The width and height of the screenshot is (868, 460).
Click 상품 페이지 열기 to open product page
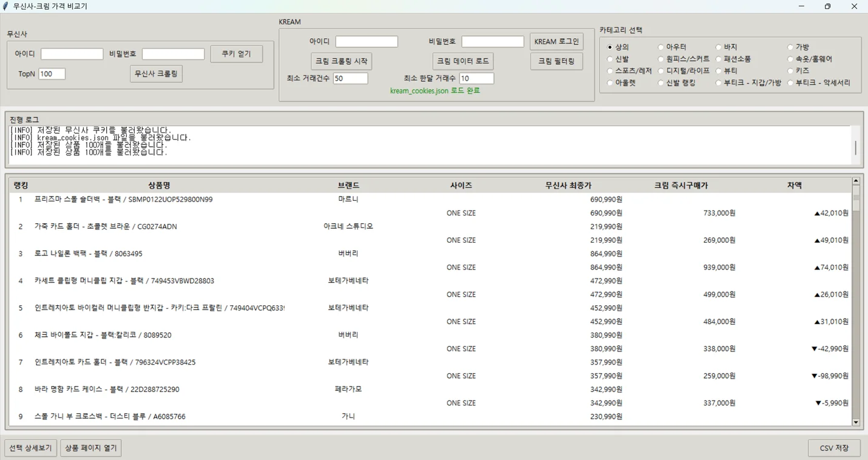pos(90,447)
